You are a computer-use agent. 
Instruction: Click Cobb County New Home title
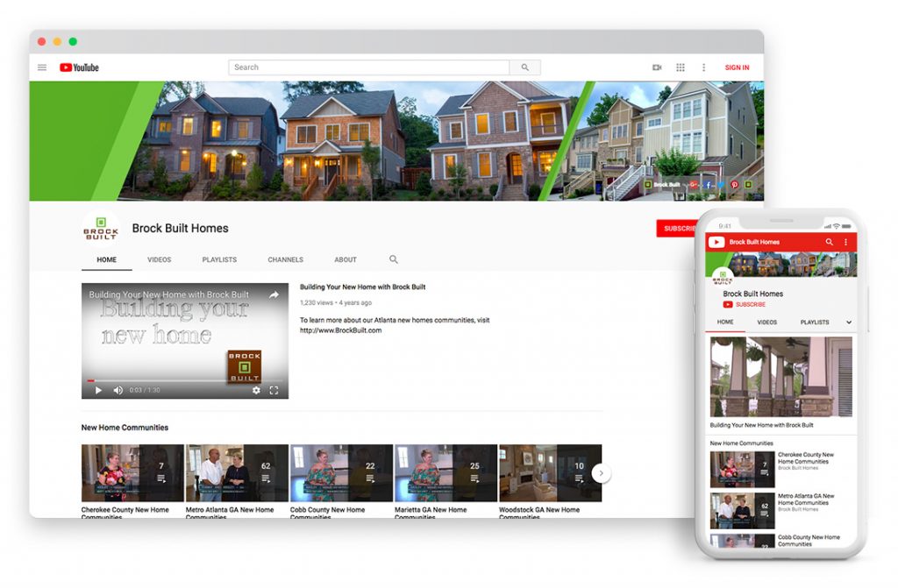[x=328, y=513]
